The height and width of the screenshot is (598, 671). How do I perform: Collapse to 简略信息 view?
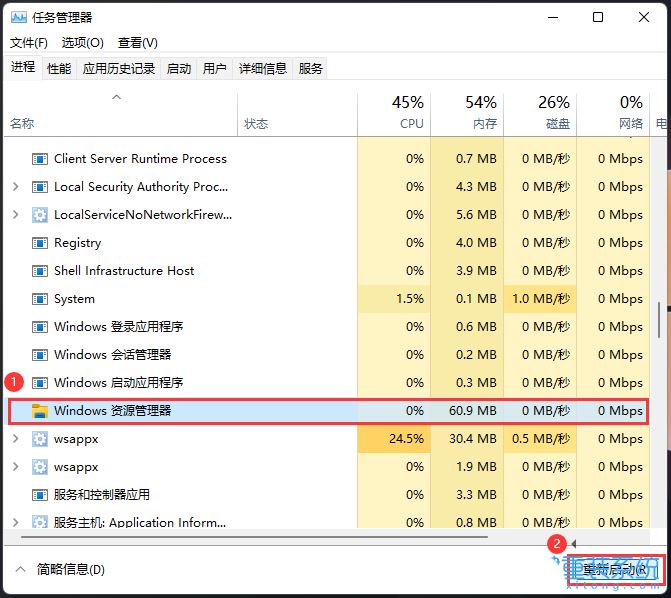(x=60, y=569)
